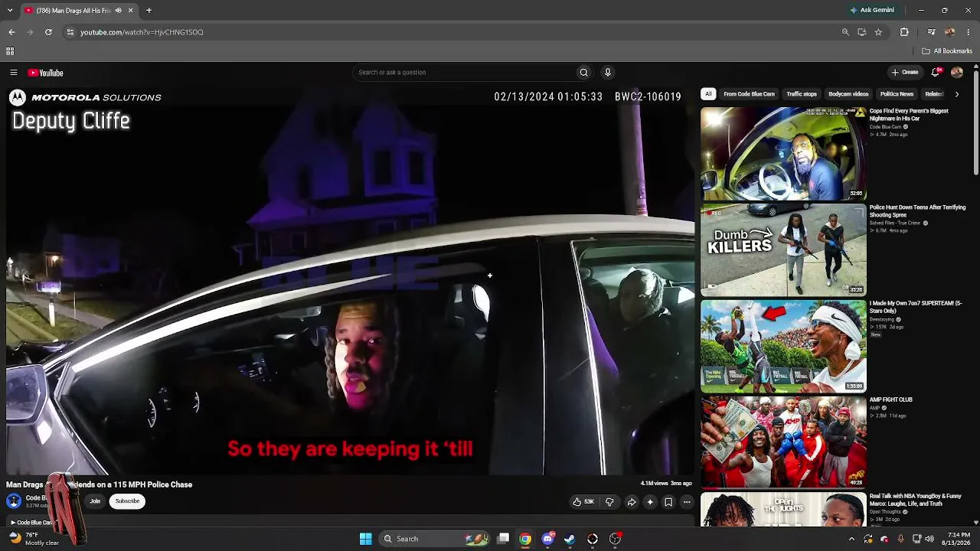Open Discord from the taskbar
Image resolution: width=980 pixels, height=551 pixels.
pyautogui.click(x=547, y=539)
